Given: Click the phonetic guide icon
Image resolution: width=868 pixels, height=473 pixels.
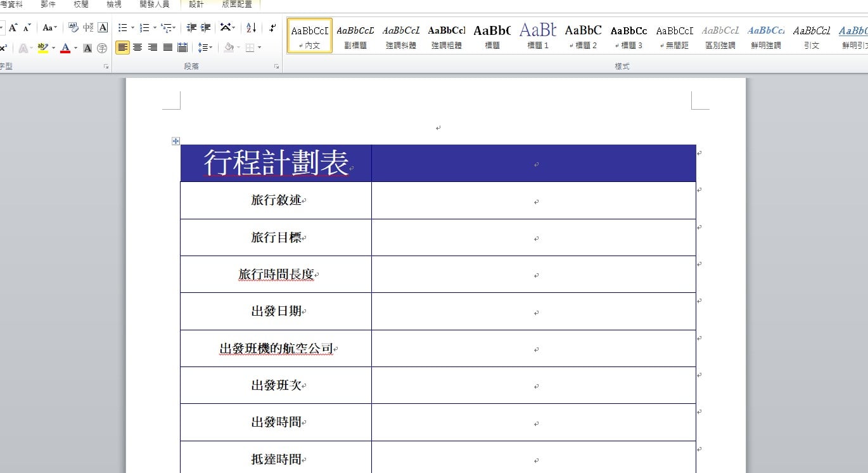Looking at the screenshot, I should click(x=88, y=28).
